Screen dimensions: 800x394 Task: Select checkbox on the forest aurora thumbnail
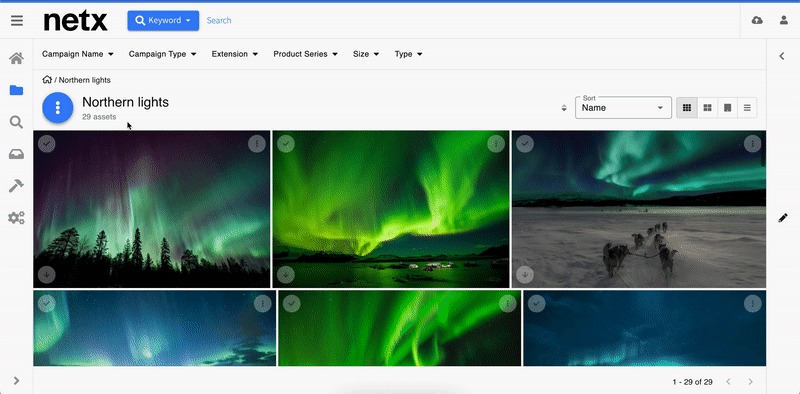coord(46,144)
